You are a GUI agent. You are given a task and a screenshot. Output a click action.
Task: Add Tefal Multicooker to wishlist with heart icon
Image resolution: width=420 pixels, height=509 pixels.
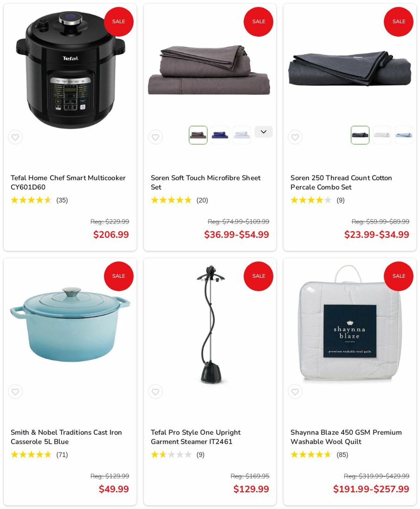point(15,137)
